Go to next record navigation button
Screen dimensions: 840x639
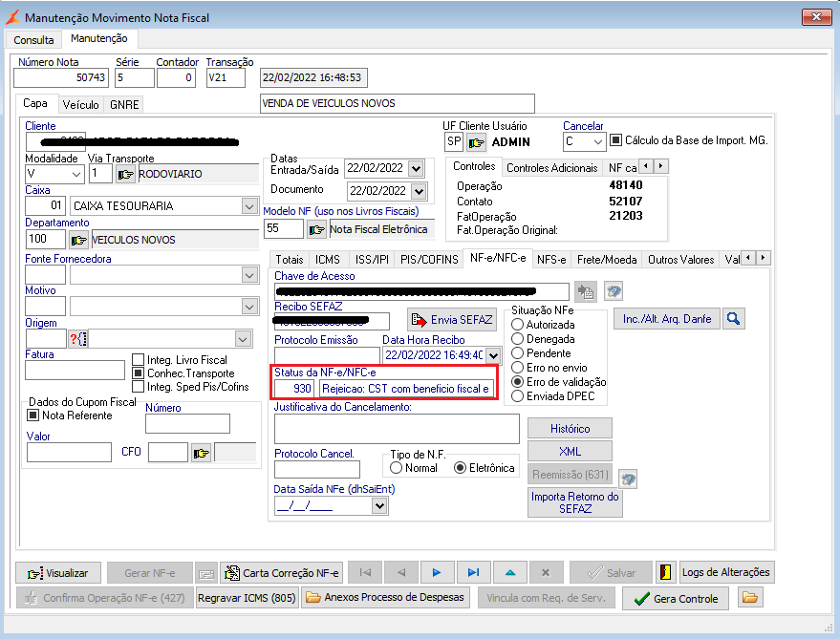(437, 572)
